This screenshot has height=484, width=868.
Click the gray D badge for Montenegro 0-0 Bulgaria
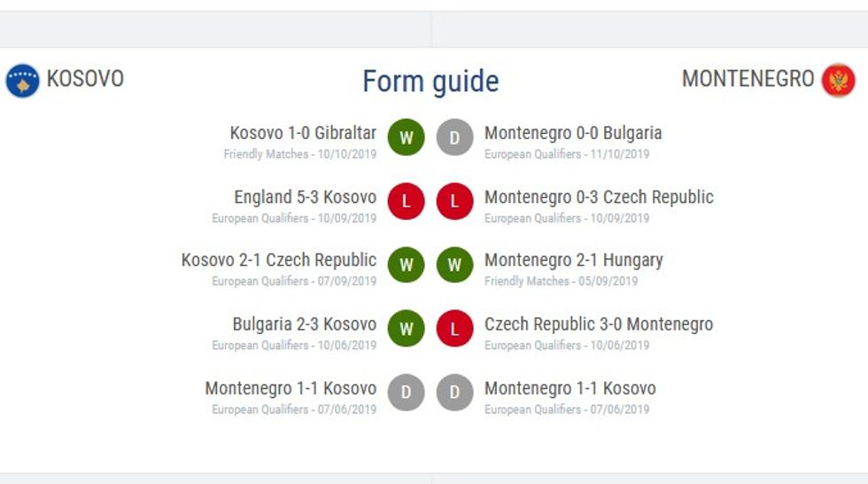pyautogui.click(x=455, y=137)
